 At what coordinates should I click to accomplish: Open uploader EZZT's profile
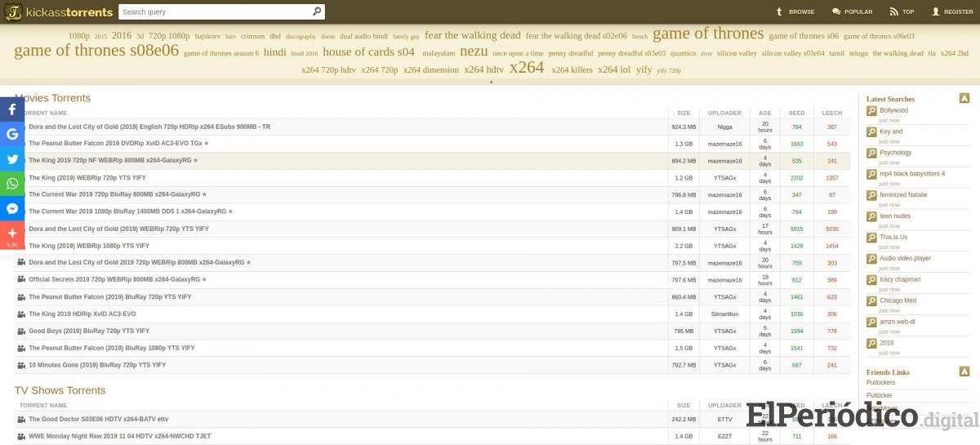point(724,436)
